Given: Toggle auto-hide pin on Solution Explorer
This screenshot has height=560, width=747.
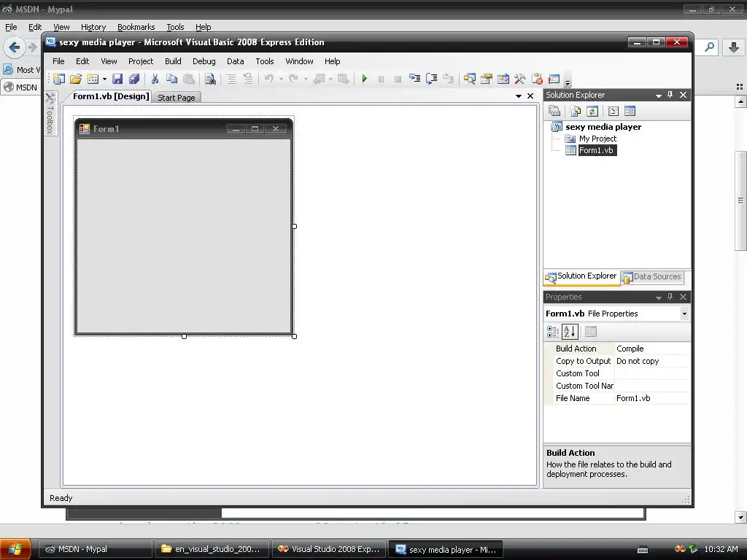Looking at the screenshot, I should tap(670, 95).
